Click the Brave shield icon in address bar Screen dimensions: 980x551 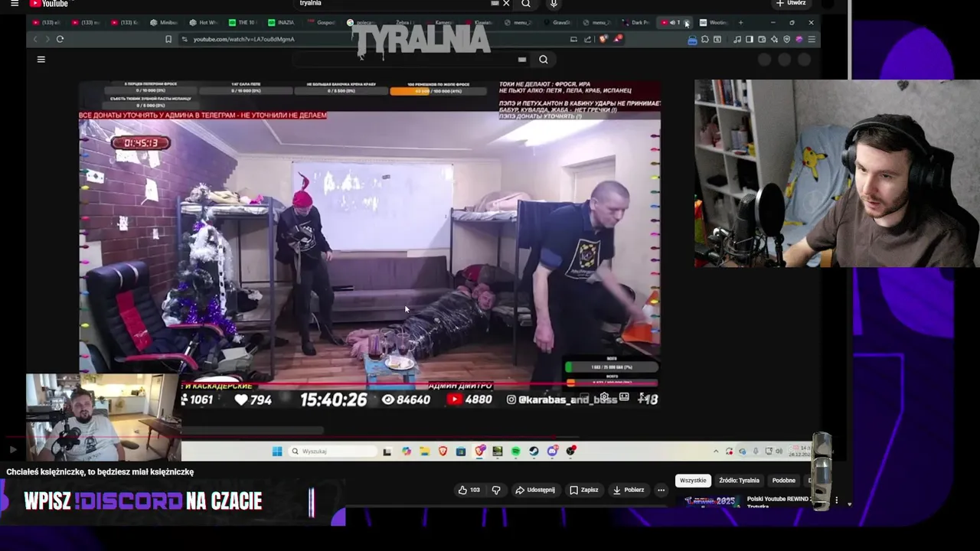603,39
